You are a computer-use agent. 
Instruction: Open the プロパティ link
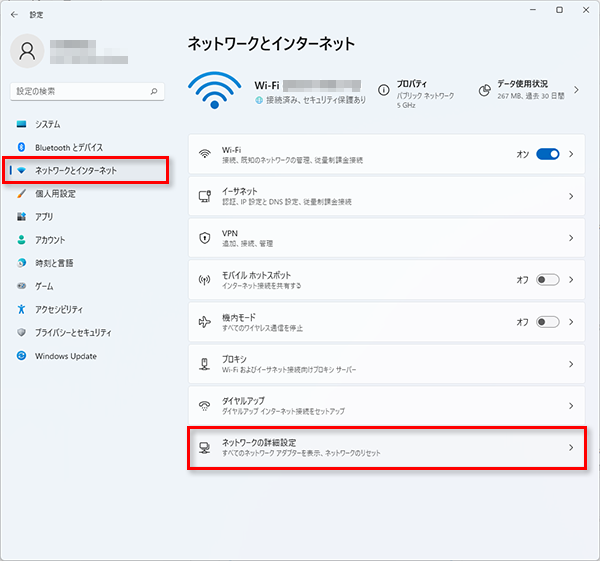point(412,84)
